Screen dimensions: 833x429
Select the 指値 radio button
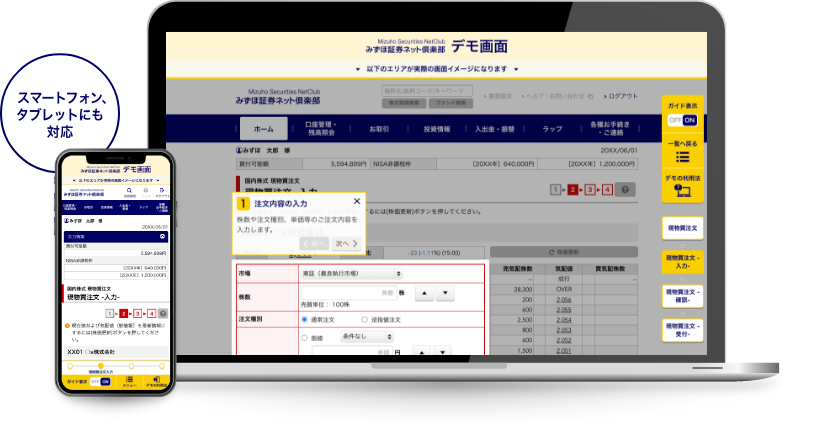pos(304,338)
